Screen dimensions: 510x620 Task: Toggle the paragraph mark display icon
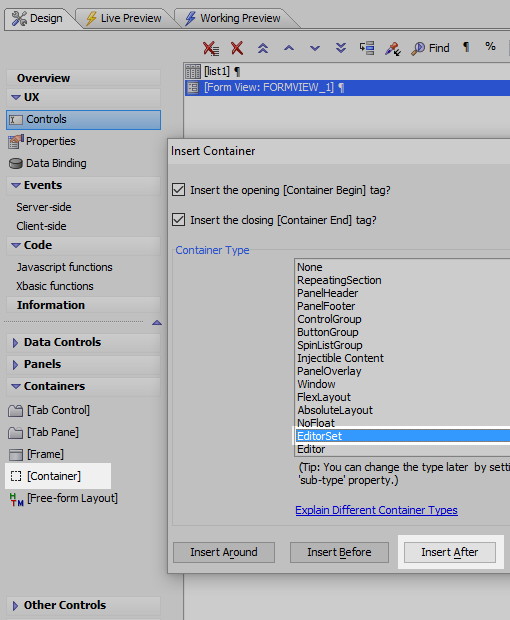pyautogui.click(x=466, y=47)
